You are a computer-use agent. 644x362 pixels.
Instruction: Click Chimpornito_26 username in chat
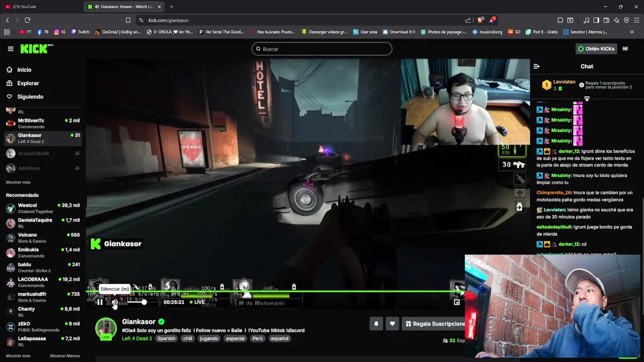[x=554, y=193]
